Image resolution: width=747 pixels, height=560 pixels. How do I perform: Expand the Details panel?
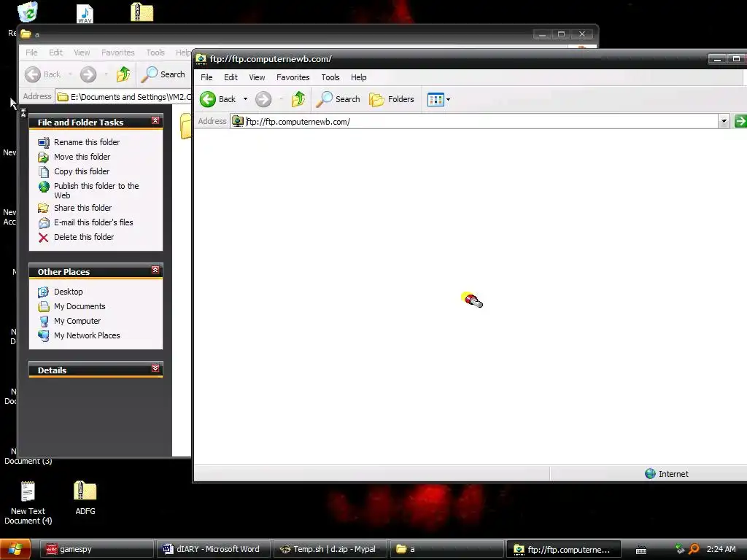[x=155, y=368]
